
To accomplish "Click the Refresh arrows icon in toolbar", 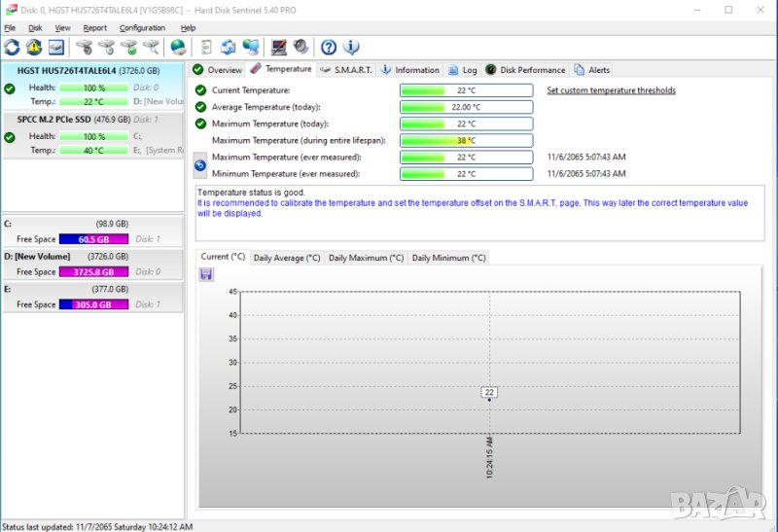I will coord(12,47).
